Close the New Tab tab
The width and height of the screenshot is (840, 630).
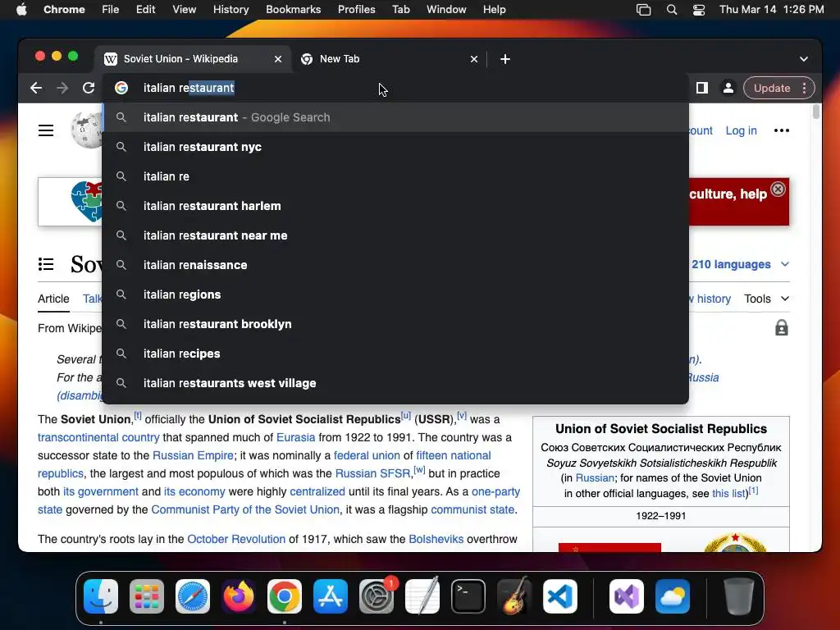click(x=473, y=59)
